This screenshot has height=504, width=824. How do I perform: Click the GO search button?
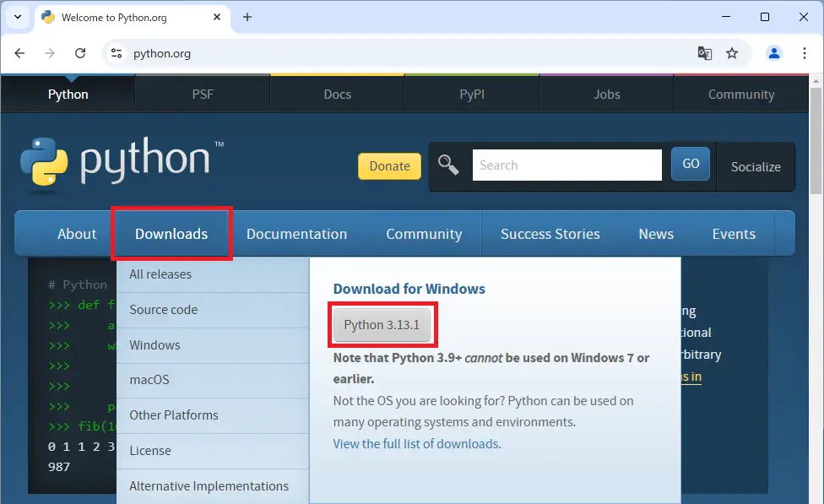tap(691, 164)
